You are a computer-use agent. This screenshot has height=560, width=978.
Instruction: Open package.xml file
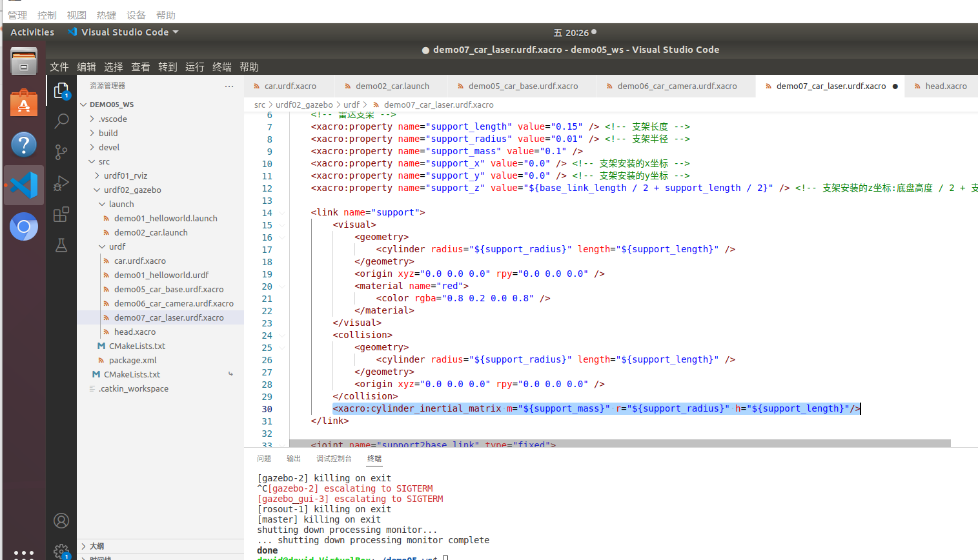pos(160,360)
